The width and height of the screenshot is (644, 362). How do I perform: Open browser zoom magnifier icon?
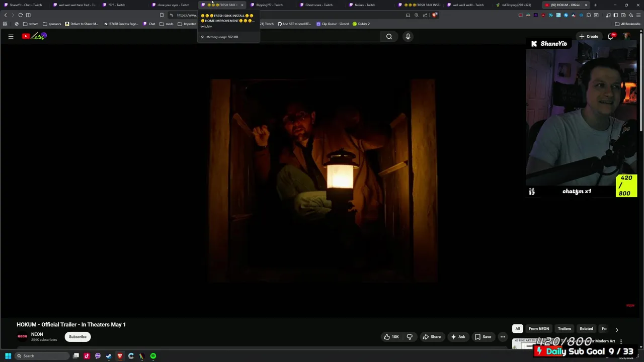pyautogui.click(x=416, y=15)
